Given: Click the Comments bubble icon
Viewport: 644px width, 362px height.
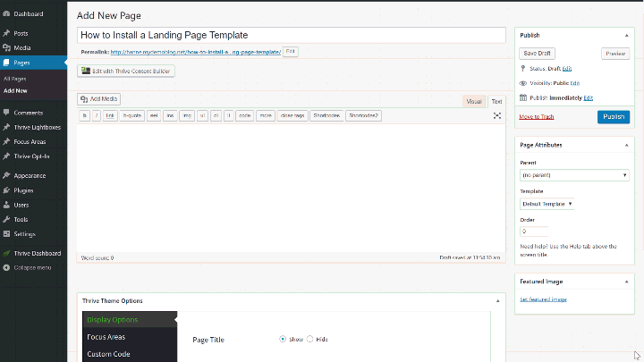Looking at the screenshot, I should pos(6,113).
